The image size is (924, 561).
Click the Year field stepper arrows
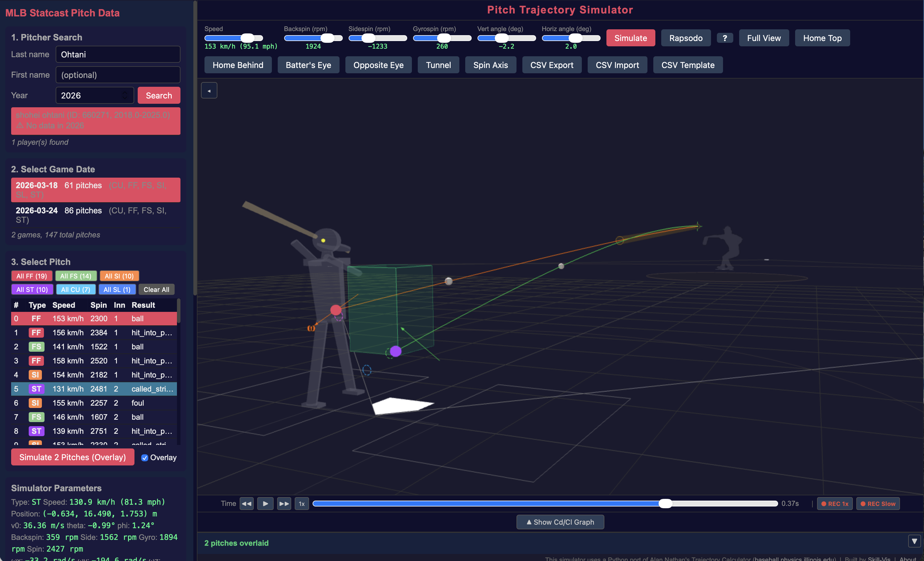tap(125, 95)
